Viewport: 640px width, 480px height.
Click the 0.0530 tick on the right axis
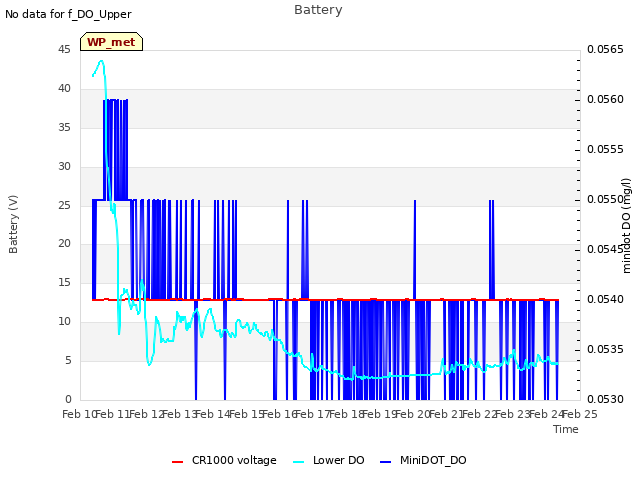click(x=605, y=399)
